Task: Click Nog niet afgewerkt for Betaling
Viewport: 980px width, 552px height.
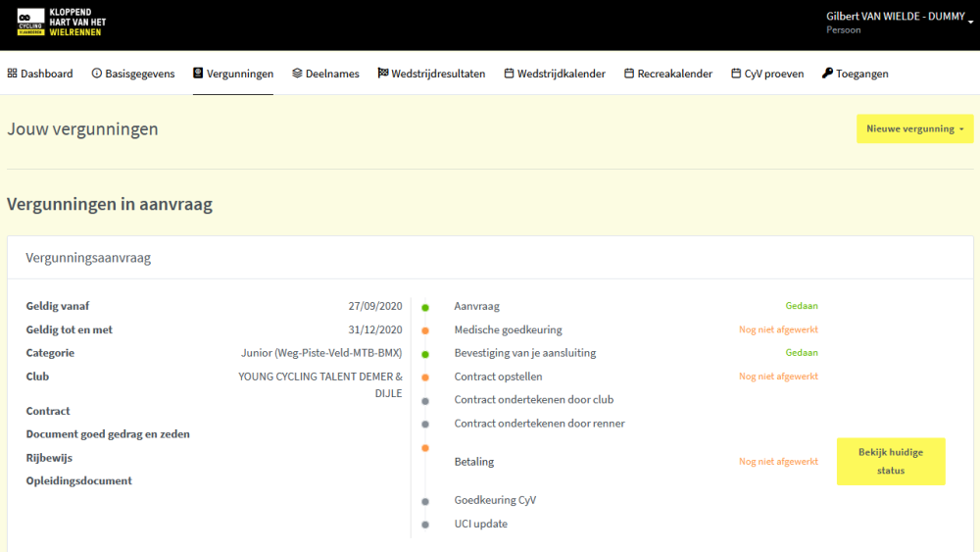Action: click(778, 462)
